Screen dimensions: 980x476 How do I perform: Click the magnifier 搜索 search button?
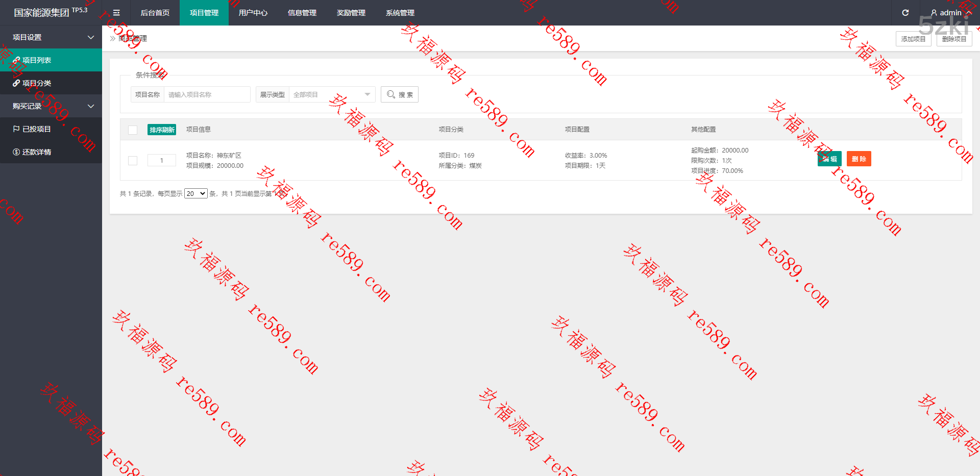click(x=399, y=94)
